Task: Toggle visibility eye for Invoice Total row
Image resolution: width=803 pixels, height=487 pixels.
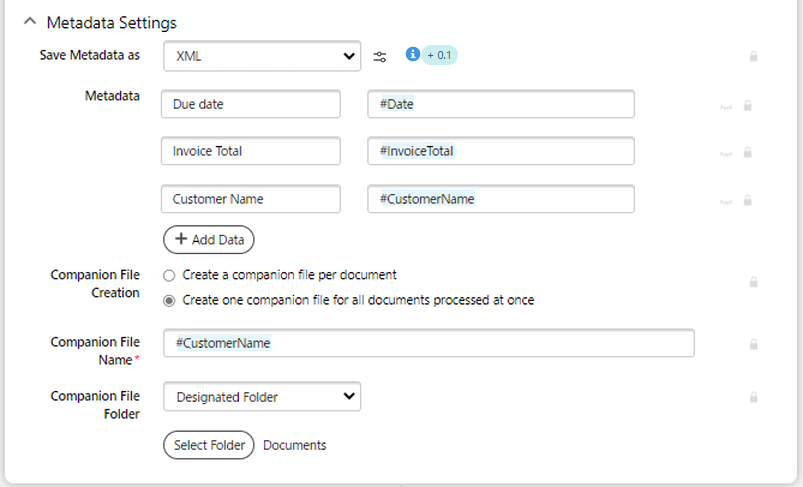Action: pyautogui.click(x=726, y=154)
